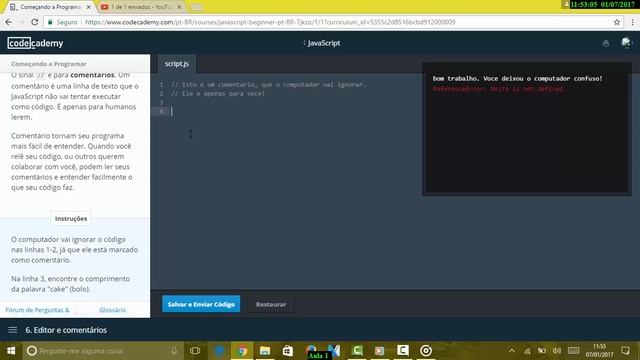Open the circular target app on taskbar
Viewport: 640px width, 360px height.
426,351
